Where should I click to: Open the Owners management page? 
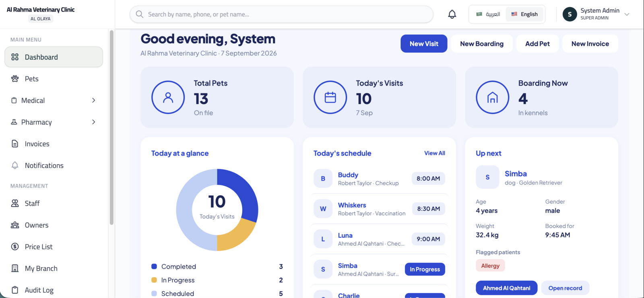coord(54,225)
